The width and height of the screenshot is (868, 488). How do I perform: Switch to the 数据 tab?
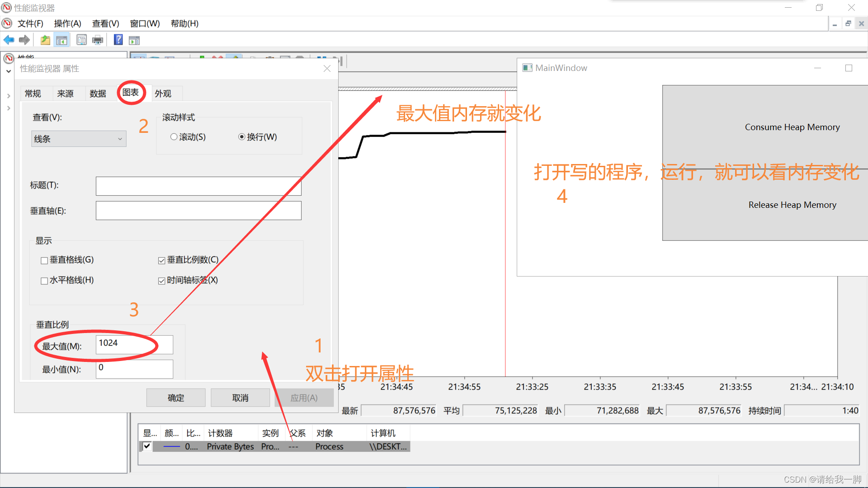pyautogui.click(x=98, y=94)
